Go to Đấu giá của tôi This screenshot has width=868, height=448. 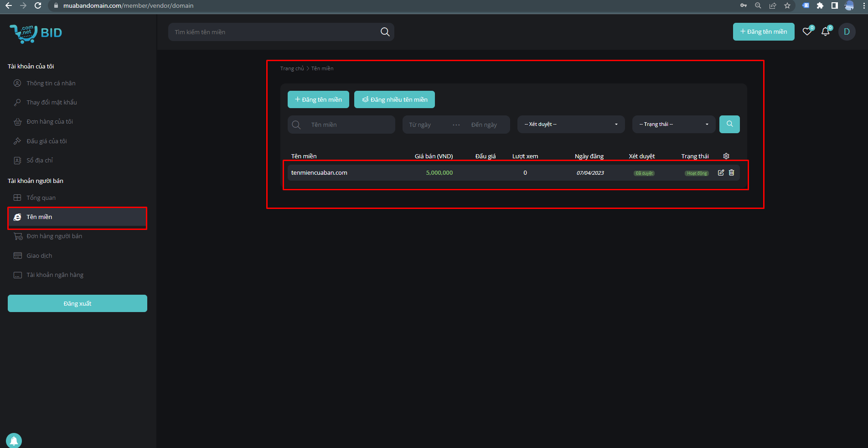[x=46, y=141]
